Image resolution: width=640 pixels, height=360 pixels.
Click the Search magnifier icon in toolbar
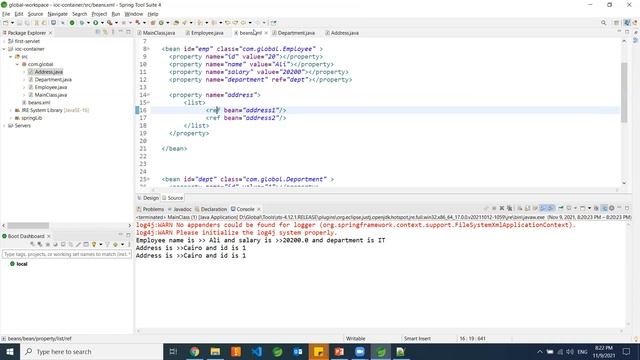point(603,23)
